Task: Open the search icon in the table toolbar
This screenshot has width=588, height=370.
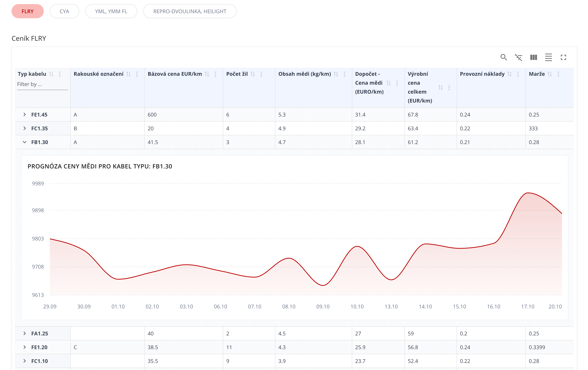Action: 504,57
